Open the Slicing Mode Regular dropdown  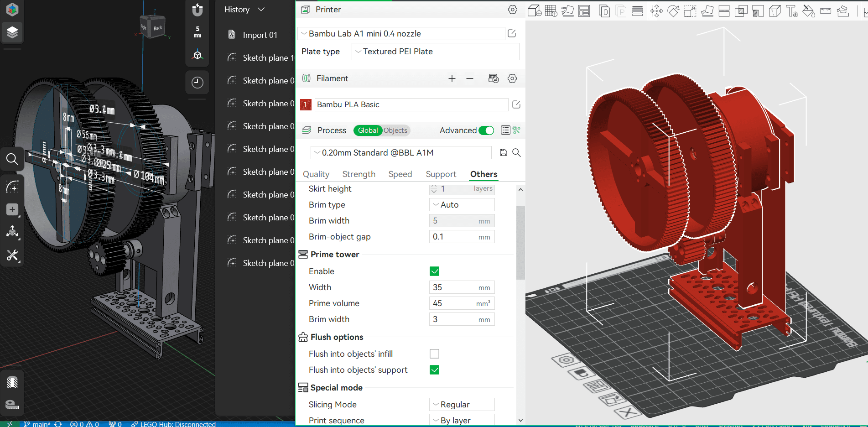462,405
